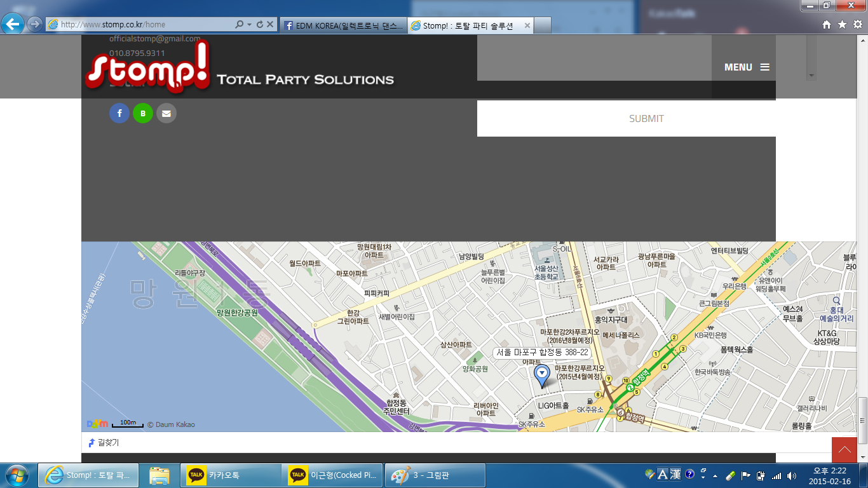
Task: Click the power plug battery icon
Action: 761,475
